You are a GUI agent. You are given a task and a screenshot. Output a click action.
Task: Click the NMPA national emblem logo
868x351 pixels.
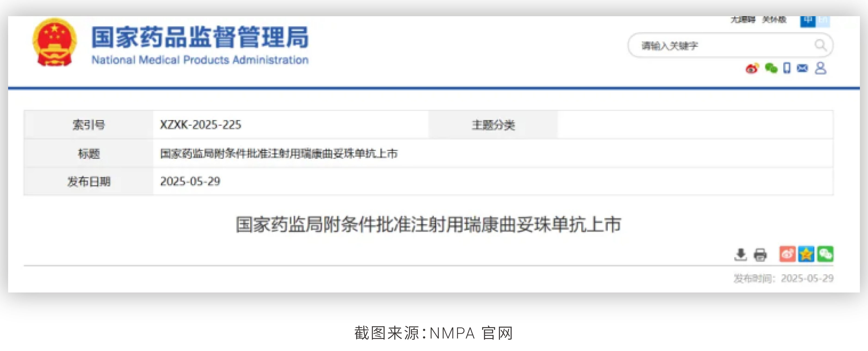[x=55, y=42]
